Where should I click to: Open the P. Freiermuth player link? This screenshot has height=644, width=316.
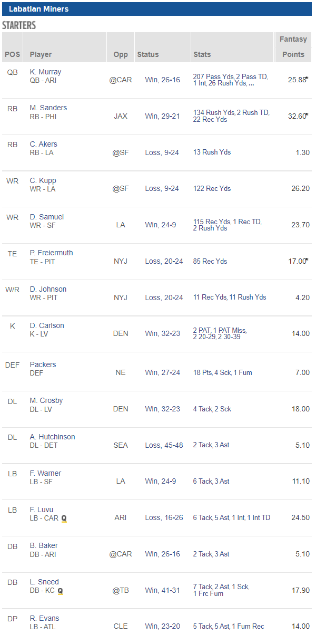click(51, 253)
